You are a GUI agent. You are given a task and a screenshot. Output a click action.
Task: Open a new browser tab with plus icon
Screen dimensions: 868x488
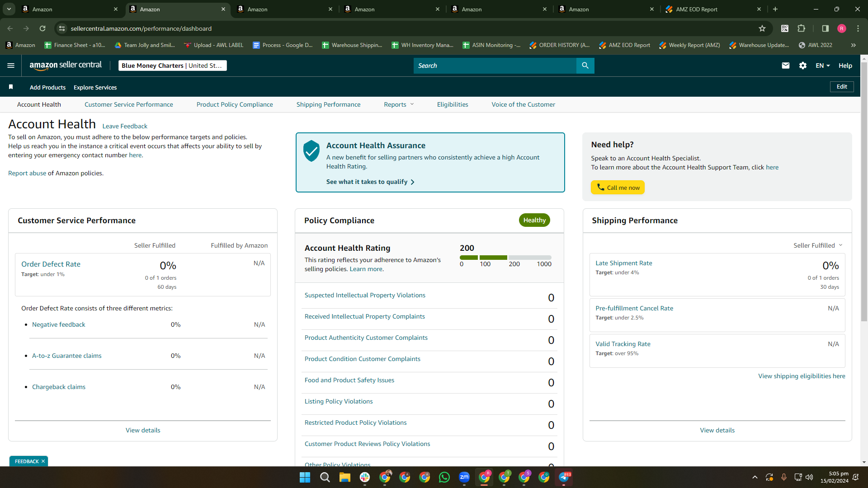click(x=775, y=9)
